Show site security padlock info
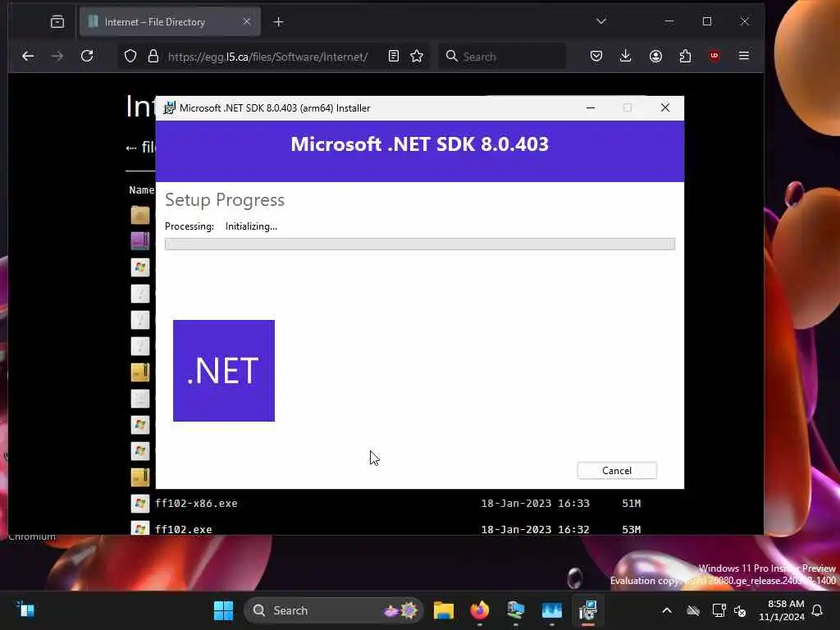840x630 pixels. click(x=153, y=57)
